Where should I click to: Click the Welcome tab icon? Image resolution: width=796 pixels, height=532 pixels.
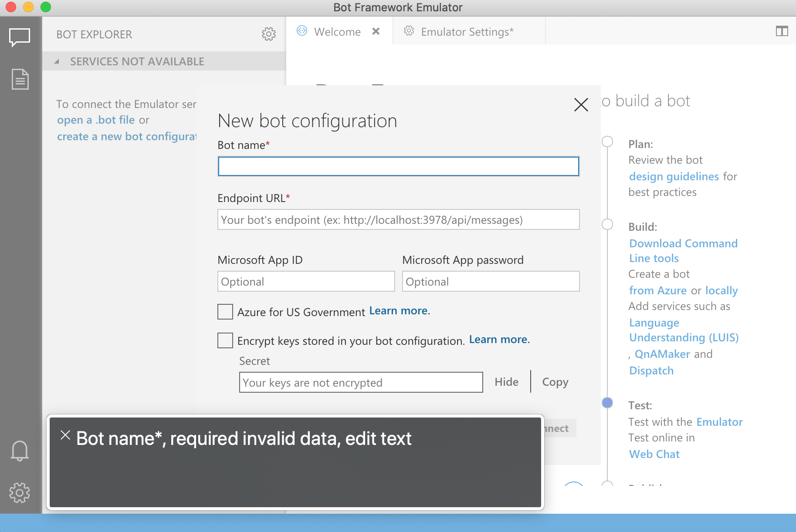tap(302, 30)
